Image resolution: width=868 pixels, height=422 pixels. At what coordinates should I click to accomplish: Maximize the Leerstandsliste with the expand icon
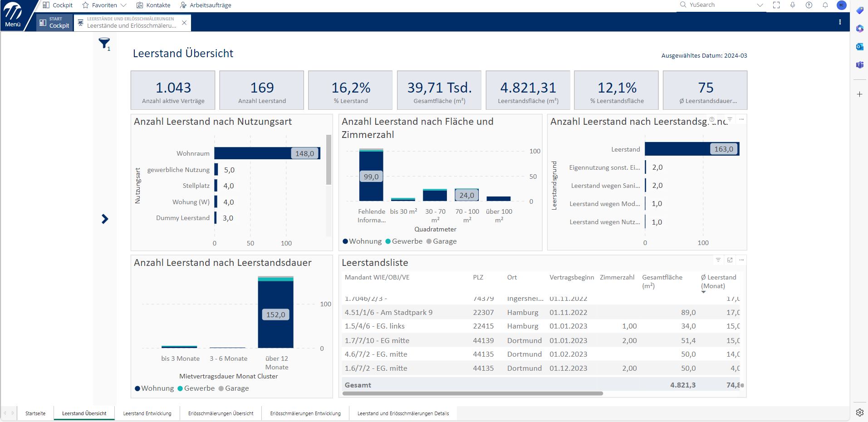pos(730,260)
